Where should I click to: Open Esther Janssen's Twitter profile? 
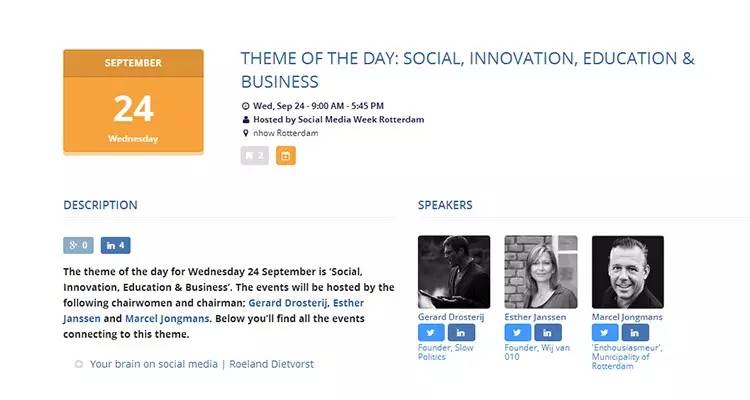click(x=519, y=333)
